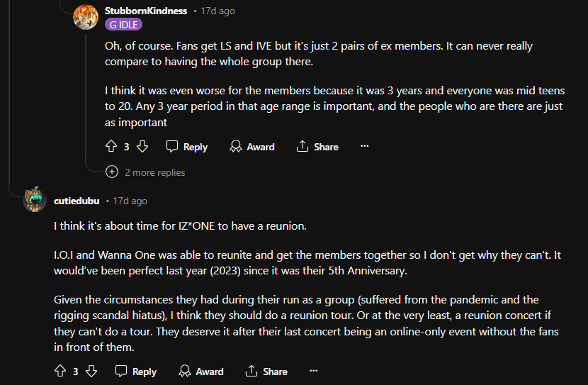Open StubbornKindness profile link
The image size is (588, 385).
click(x=146, y=11)
